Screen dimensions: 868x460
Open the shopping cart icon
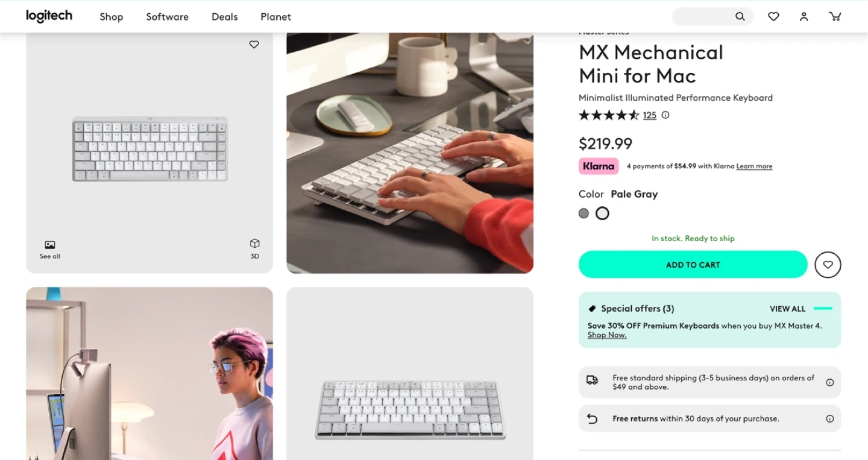835,17
